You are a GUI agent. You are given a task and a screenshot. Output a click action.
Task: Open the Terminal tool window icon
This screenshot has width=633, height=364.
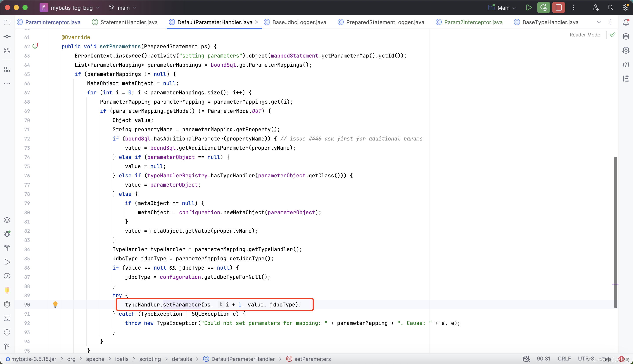pos(7,318)
